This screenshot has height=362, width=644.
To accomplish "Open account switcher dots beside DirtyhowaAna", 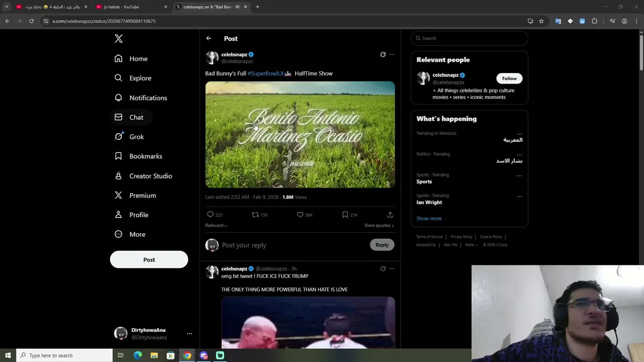I will pyautogui.click(x=190, y=333).
